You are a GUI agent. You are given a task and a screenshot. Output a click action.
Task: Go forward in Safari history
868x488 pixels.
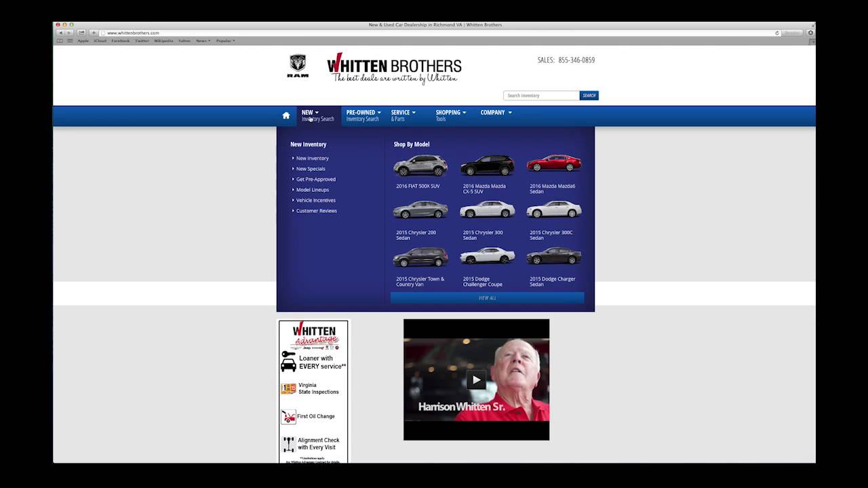pyautogui.click(x=68, y=33)
